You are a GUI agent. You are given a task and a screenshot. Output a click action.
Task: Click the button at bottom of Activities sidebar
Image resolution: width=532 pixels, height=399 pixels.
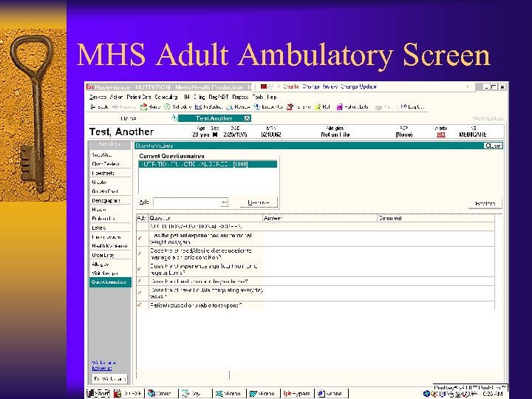(110, 378)
